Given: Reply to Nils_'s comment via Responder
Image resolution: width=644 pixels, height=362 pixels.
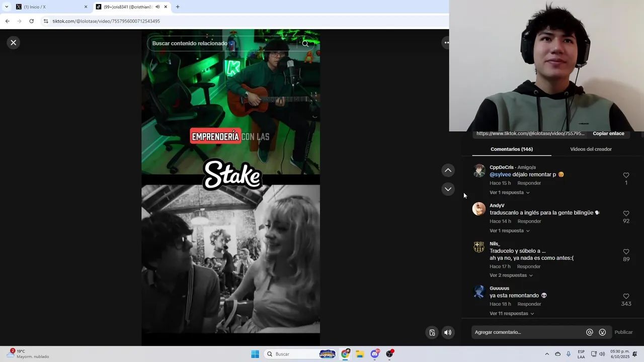Looking at the screenshot, I should (x=529, y=266).
